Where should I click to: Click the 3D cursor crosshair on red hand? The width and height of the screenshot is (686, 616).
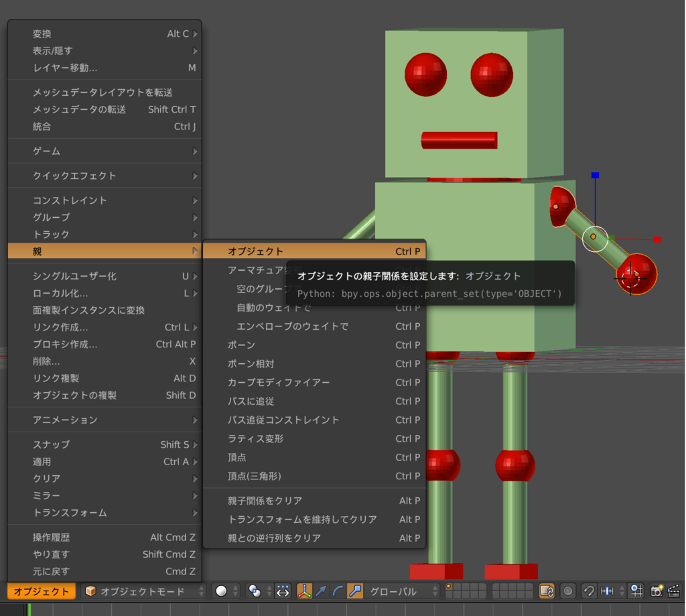(630, 278)
